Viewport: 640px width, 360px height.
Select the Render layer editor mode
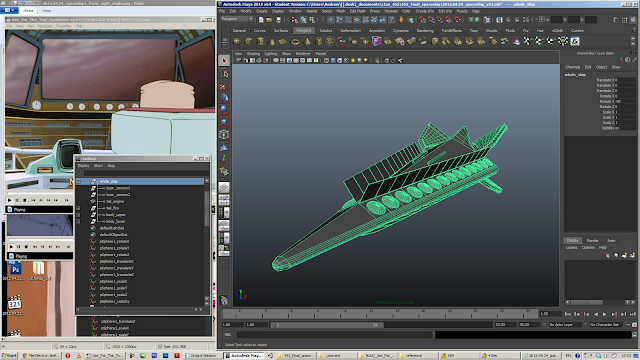point(592,240)
